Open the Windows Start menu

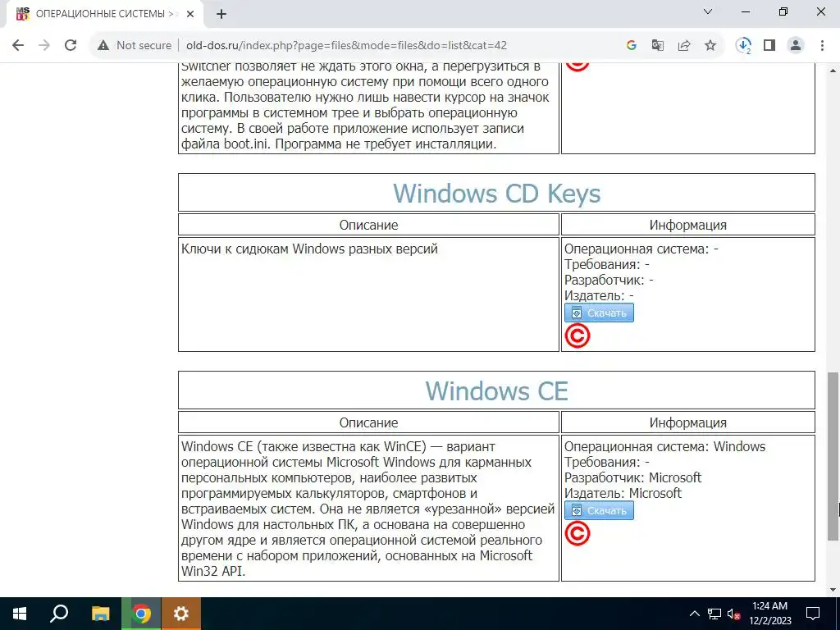click(x=20, y=614)
